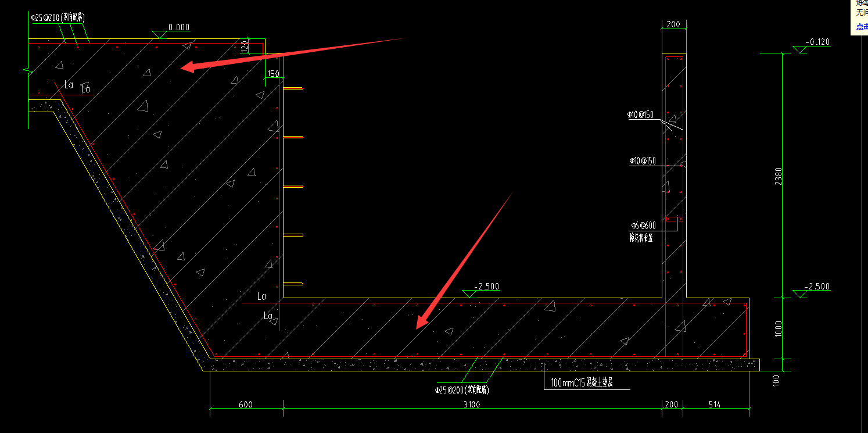Select the 0.000 elevation text
The image size is (868, 433).
pos(179,27)
